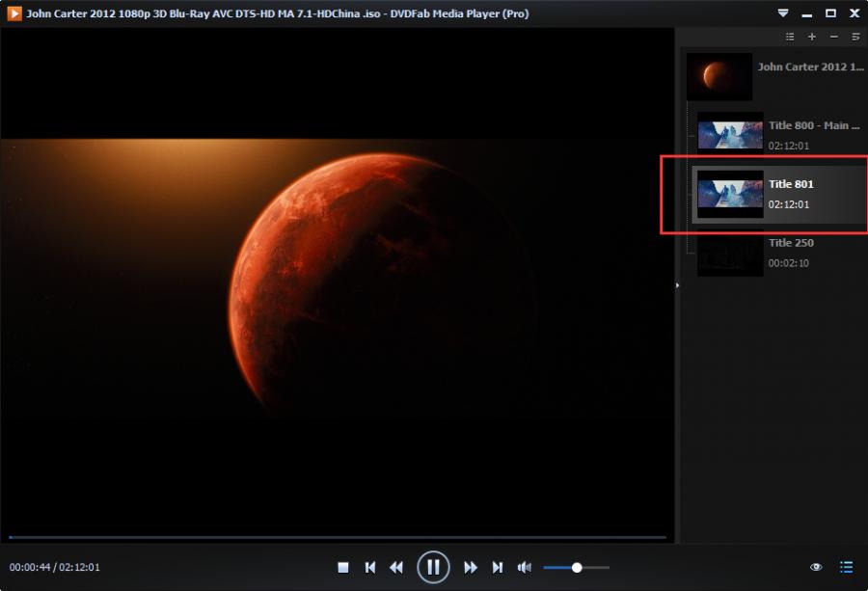
Task: Fast forward the video
Action: click(x=471, y=568)
